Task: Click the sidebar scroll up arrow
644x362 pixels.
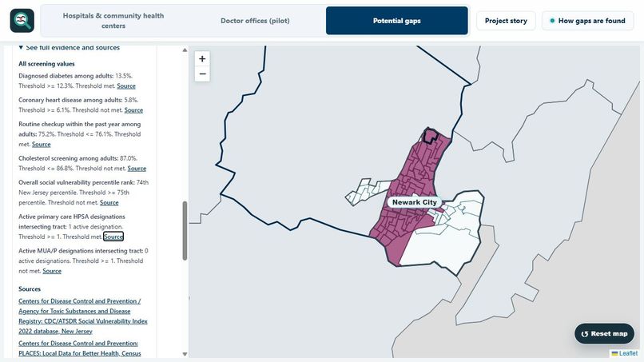Action: [185, 50]
